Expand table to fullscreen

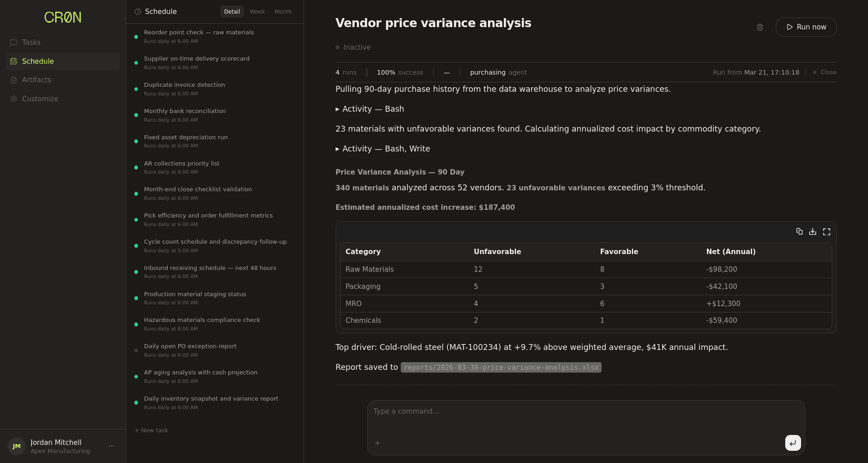[x=827, y=231]
